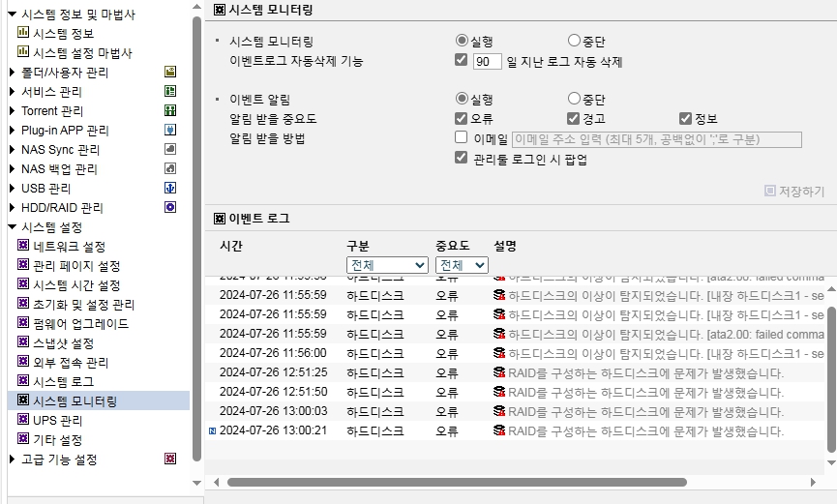Click the 저장하기 save button
This screenshot has width=837, height=504.
coord(794,192)
